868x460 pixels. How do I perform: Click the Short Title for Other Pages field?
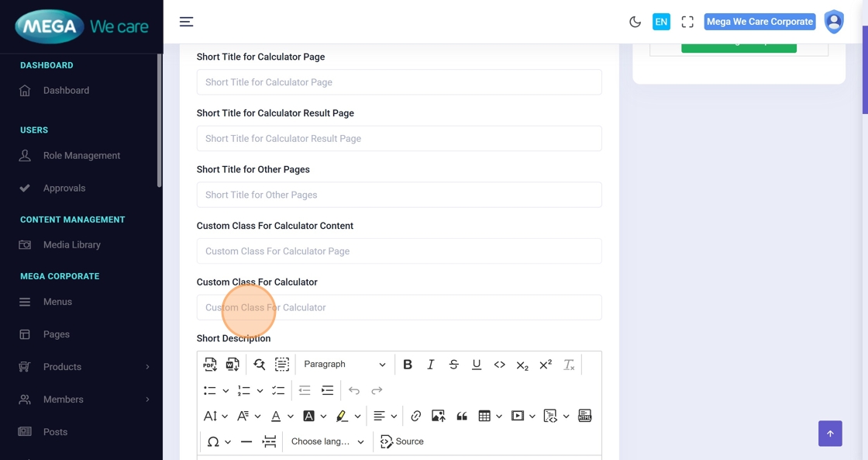click(399, 195)
